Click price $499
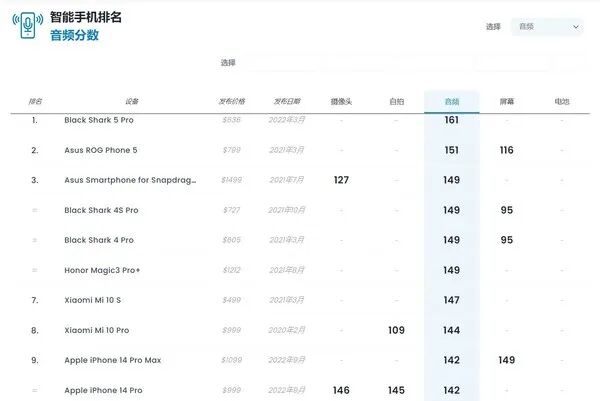Viewport: 600px width, 401px height. [x=232, y=300]
